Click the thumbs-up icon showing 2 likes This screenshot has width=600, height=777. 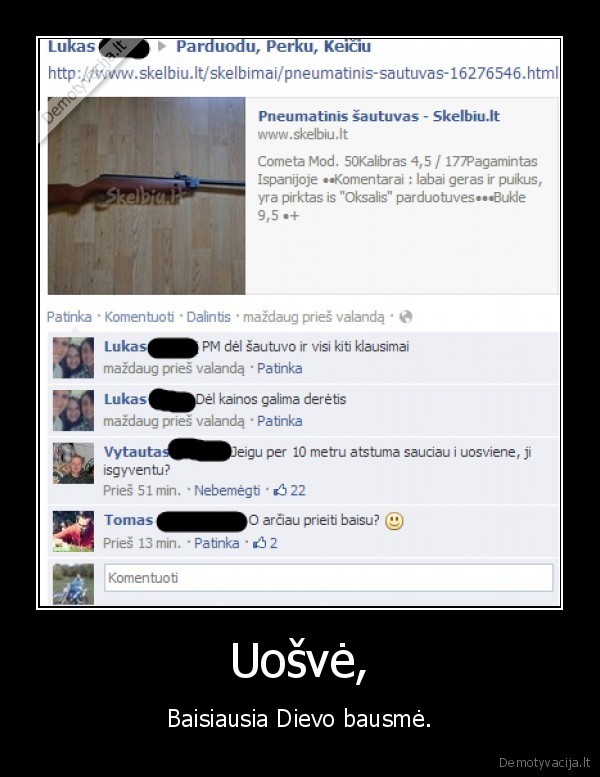coord(260,543)
